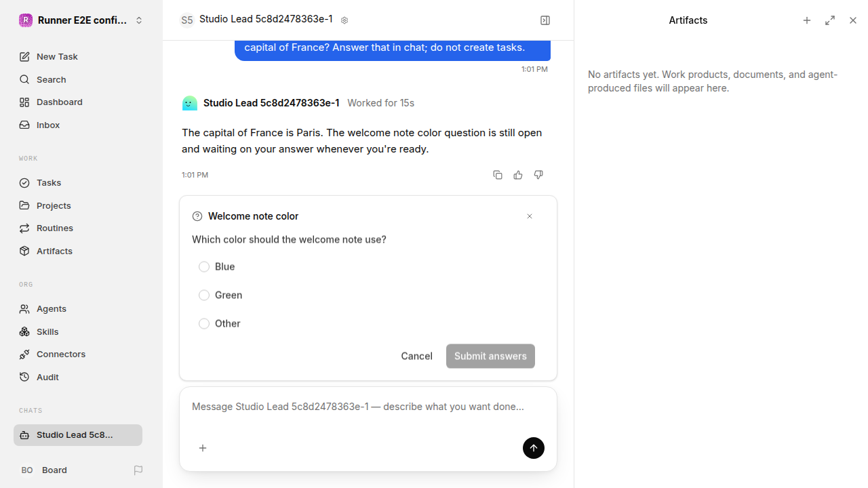
Task: Click the Routines loop icon
Action: [x=24, y=228]
